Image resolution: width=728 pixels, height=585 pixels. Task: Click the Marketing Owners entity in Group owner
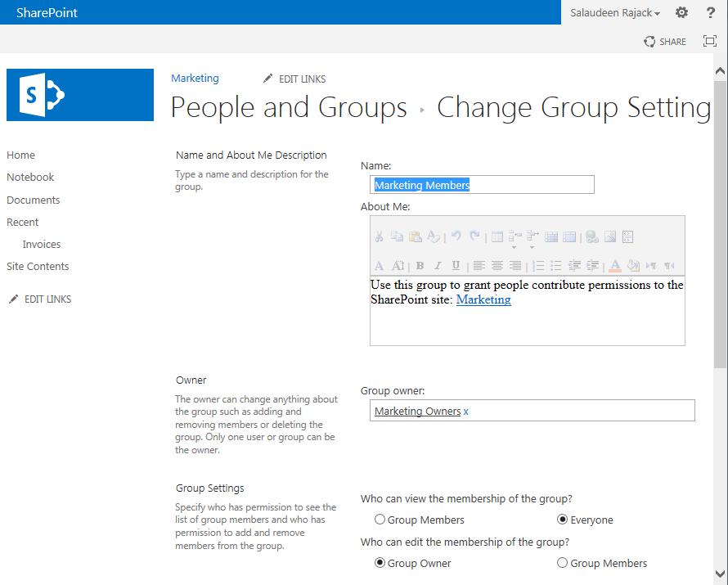click(x=417, y=412)
